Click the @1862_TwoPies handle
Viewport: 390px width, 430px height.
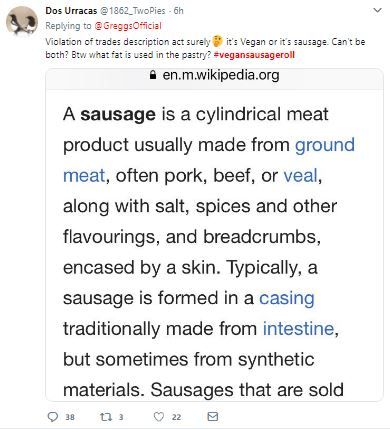[133, 11]
